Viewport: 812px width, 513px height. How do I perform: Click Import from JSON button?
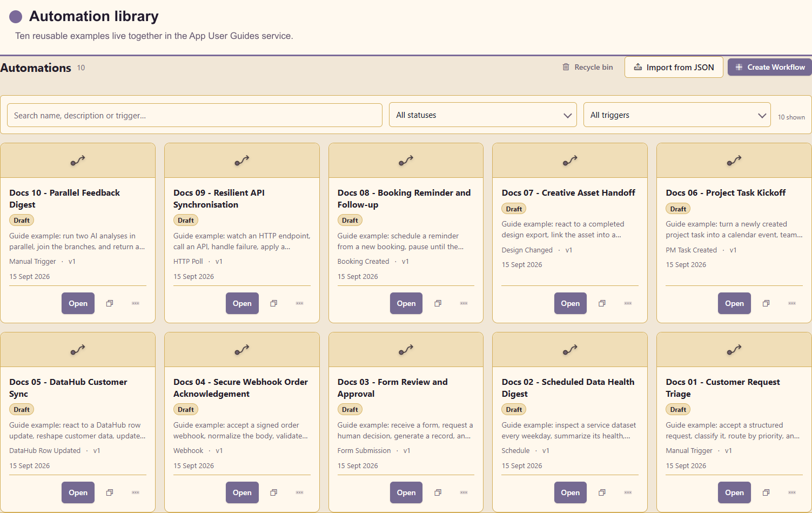pyautogui.click(x=674, y=67)
